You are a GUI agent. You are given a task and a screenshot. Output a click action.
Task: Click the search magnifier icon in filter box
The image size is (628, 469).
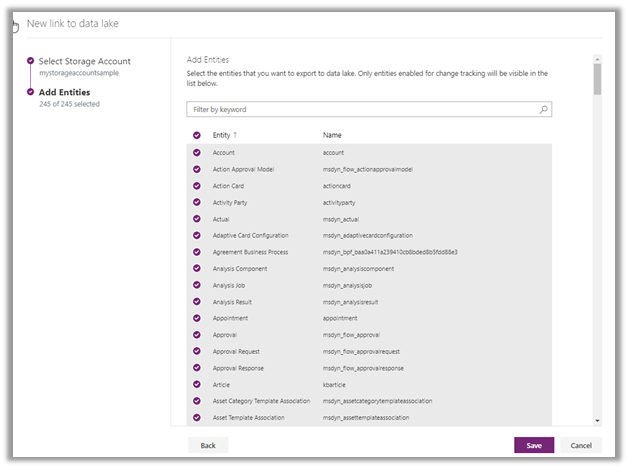543,109
